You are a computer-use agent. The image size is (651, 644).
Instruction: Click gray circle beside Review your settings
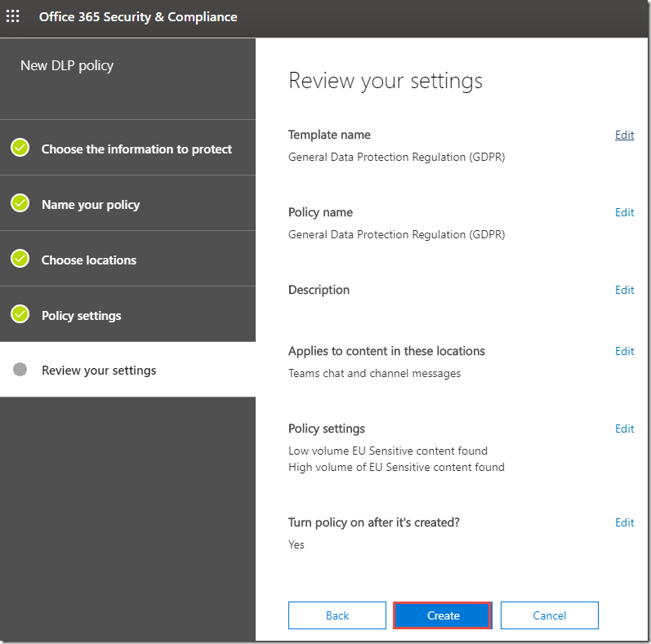[x=20, y=370]
